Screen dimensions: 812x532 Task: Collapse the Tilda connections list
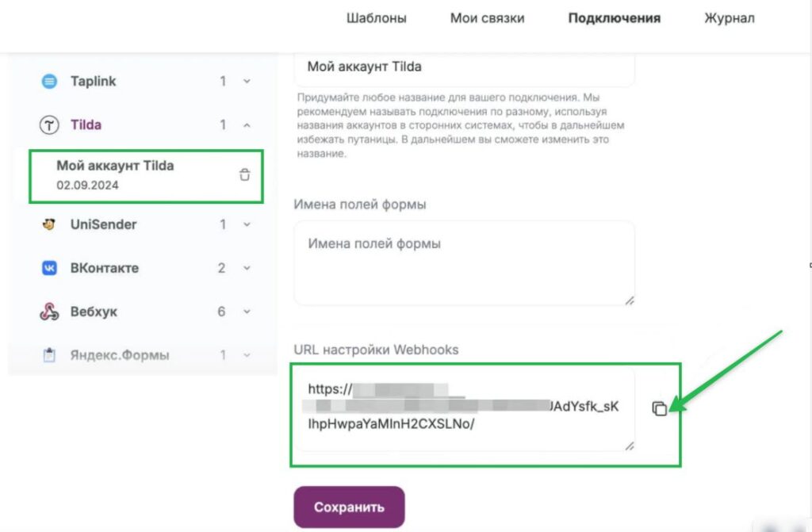(x=247, y=124)
